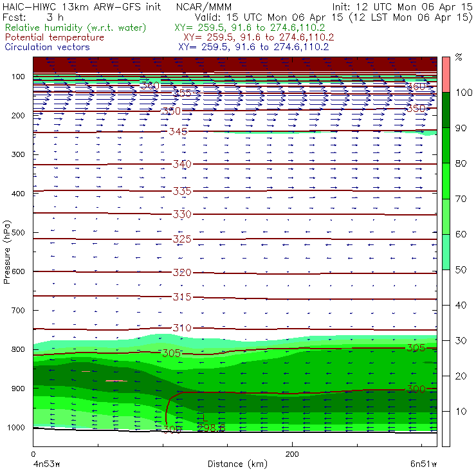This screenshot has width=476, height=476.
Task: Click the 305 contour label near right edge
Action: point(416,348)
